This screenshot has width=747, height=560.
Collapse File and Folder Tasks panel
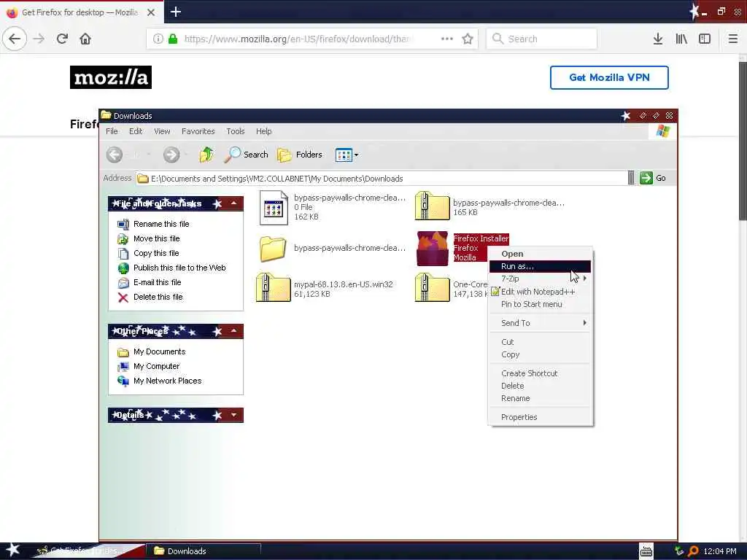coord(234,203)
